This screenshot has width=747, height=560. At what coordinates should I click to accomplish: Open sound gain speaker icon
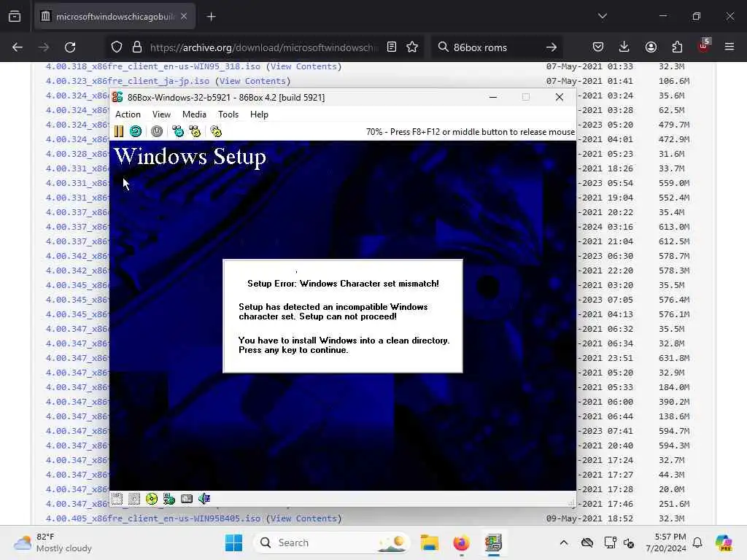point(204,499)
